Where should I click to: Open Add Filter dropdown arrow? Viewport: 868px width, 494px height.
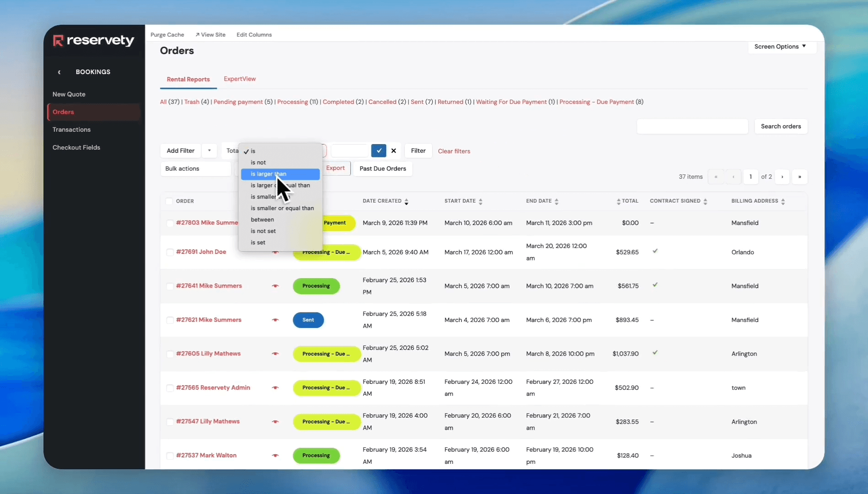[209, 150]
